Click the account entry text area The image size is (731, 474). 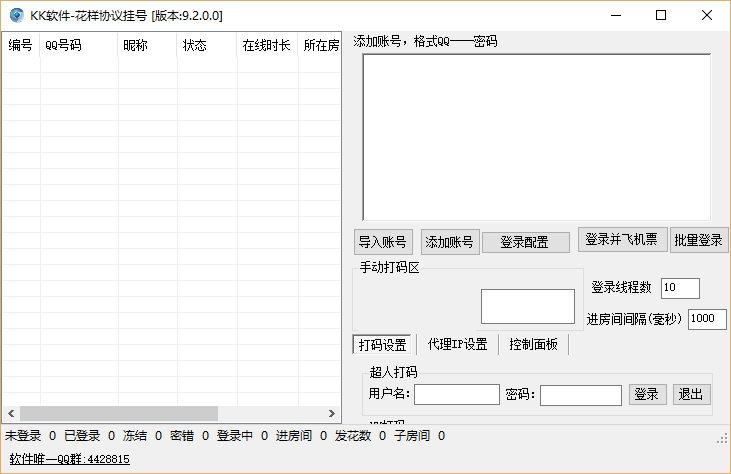coord(536,136)
